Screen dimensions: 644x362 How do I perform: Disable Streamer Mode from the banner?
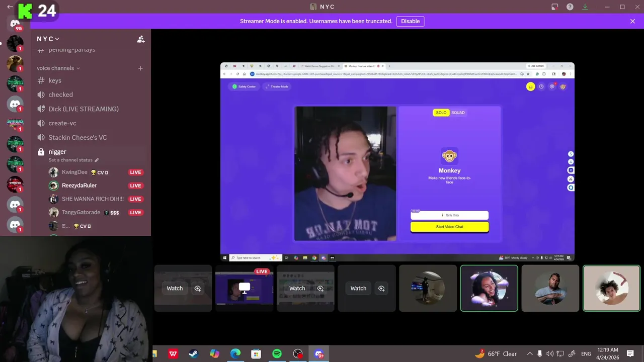point(410,21)
